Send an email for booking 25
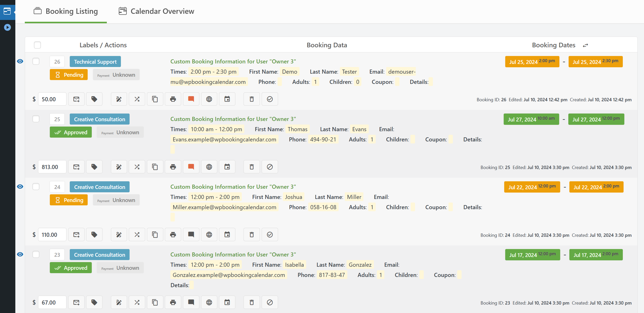The height and width of the screenshot is (313, 644). [x=76, y=166]
